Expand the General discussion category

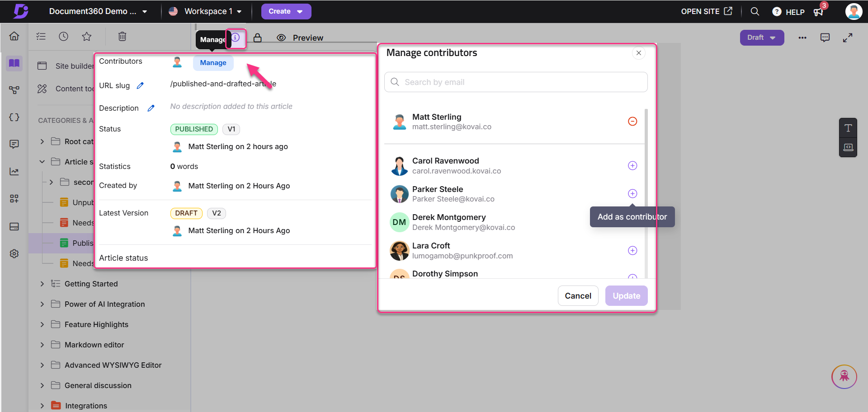point(42,385)
